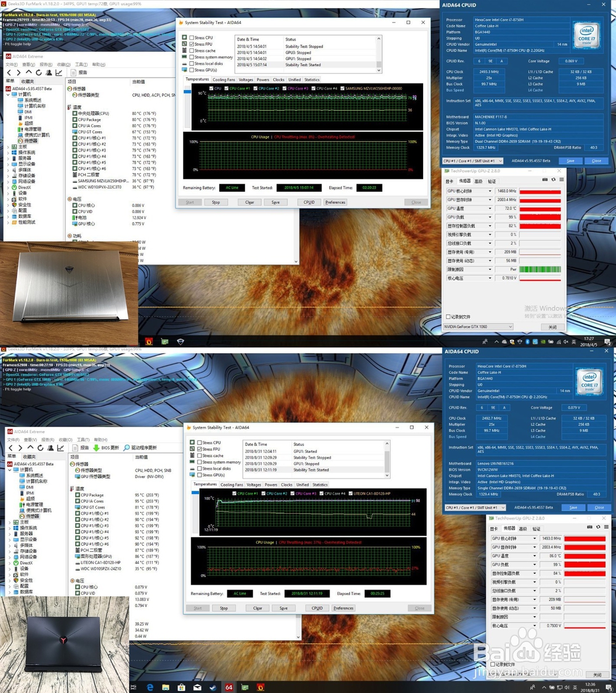
Task: Click vertical slider beside 100°C temperature graph
Action: (195, 512)
